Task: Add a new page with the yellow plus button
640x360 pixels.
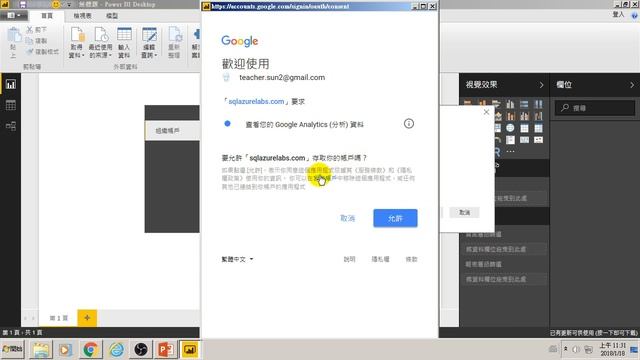Action: click(87, 318)
